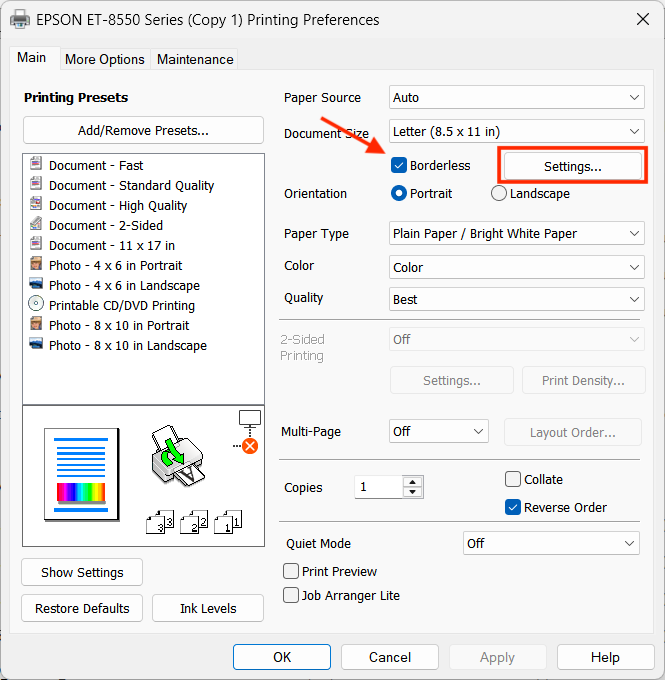Select 'Document - Standard Quality' preset text

[131, 185]
